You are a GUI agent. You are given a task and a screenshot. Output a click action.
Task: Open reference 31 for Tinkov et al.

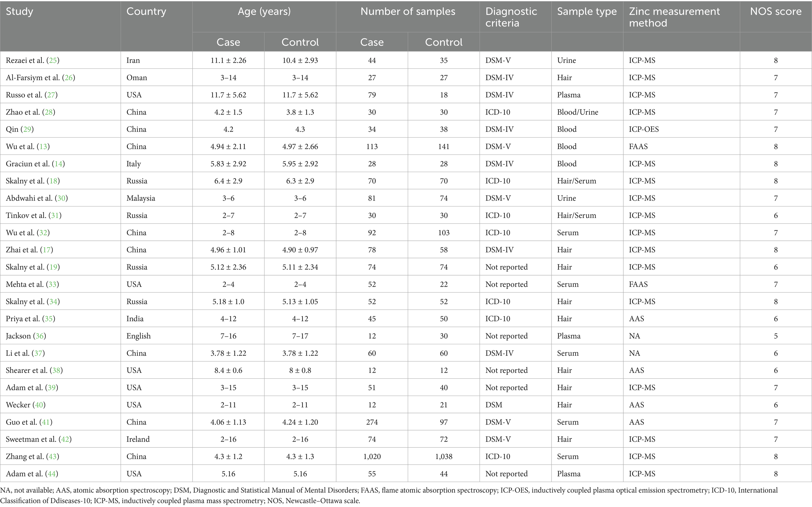point(55,215)
